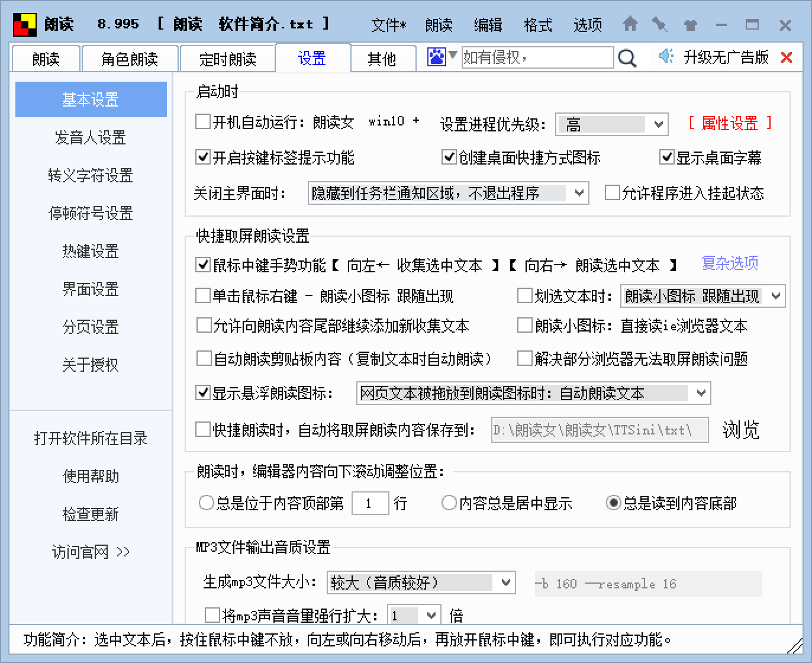Open the 朗读 menu in title bar

[439, 25]
